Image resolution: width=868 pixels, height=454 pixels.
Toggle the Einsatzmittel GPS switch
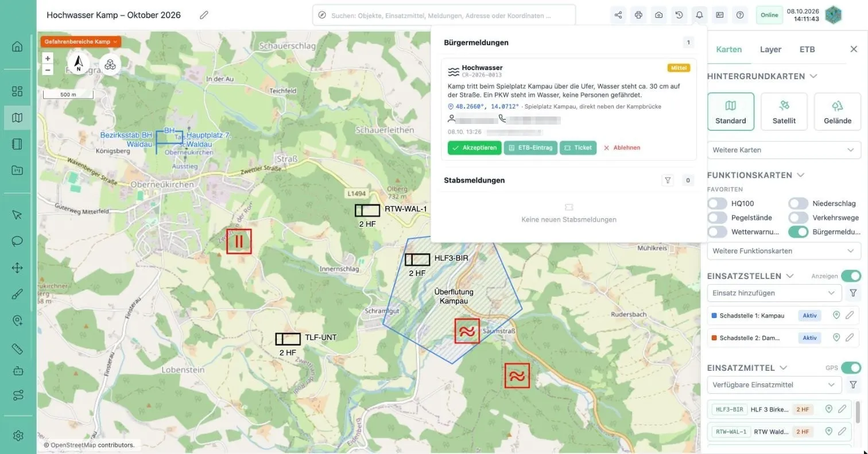coord(851,368)
